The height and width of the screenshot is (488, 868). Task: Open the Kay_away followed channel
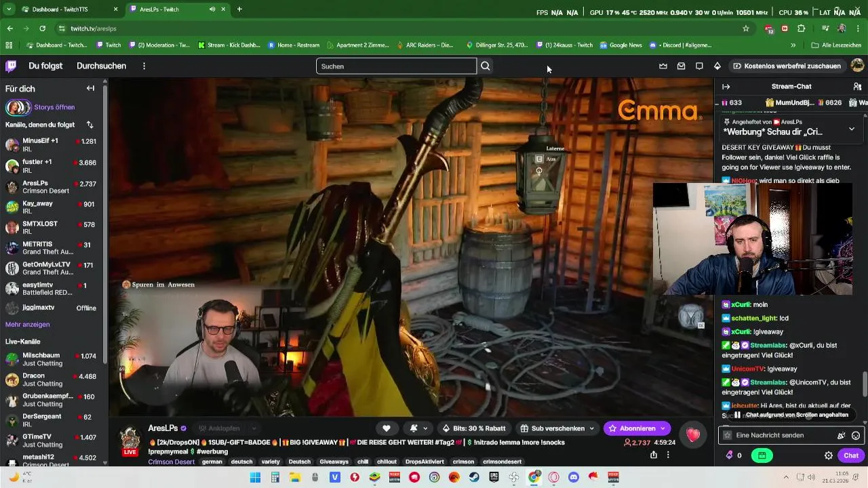[x=52, y=207]
